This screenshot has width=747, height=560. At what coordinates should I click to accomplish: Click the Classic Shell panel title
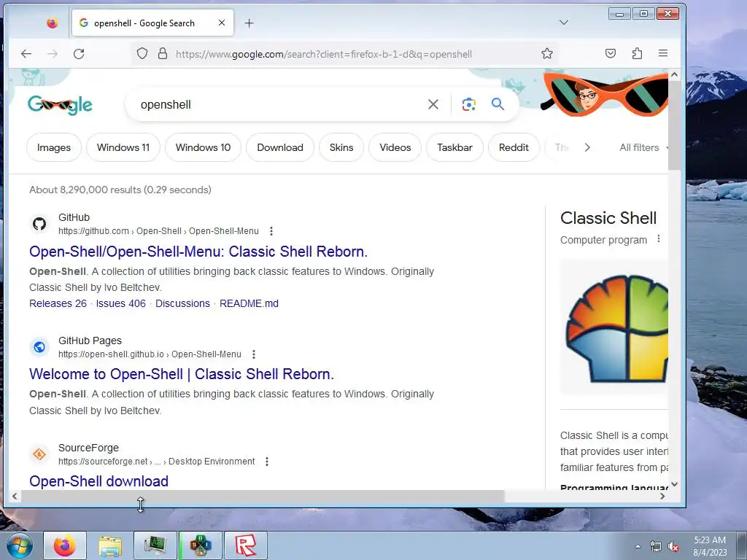pyautogui.click(x=608, y=218)
